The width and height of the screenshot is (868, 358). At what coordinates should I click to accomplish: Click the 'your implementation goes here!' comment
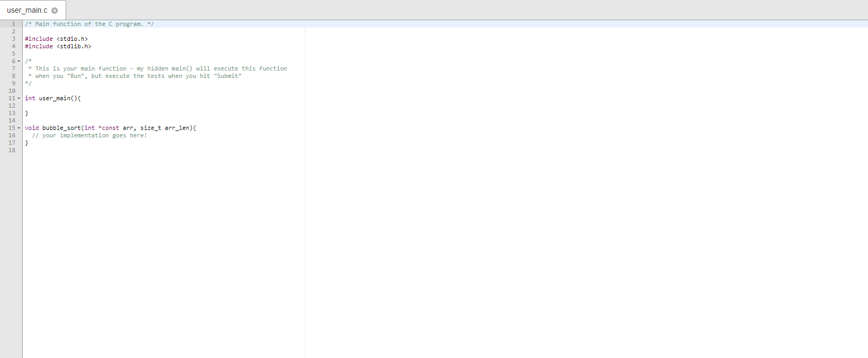click(89, 135)
